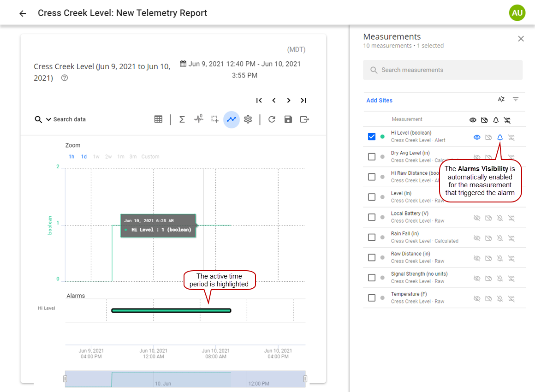
Task: Check the Local Battery (V) measurement
Action: [x=372, y=217]
